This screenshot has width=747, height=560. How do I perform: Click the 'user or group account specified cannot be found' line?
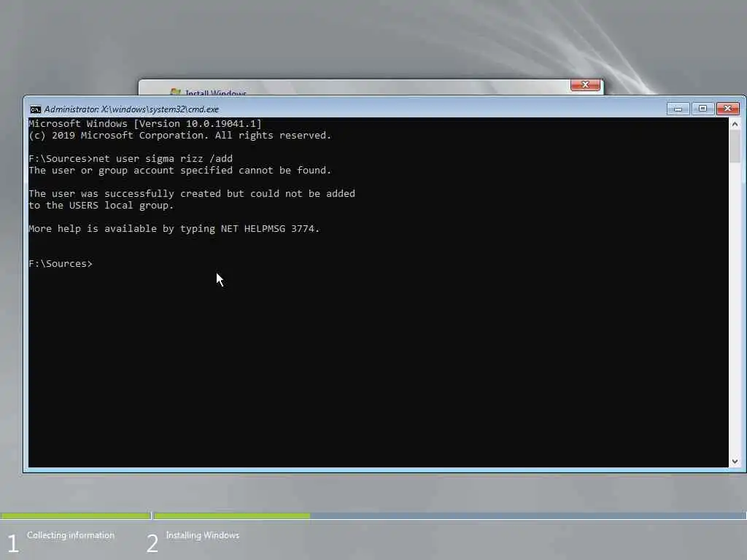(x=180, y=171)
